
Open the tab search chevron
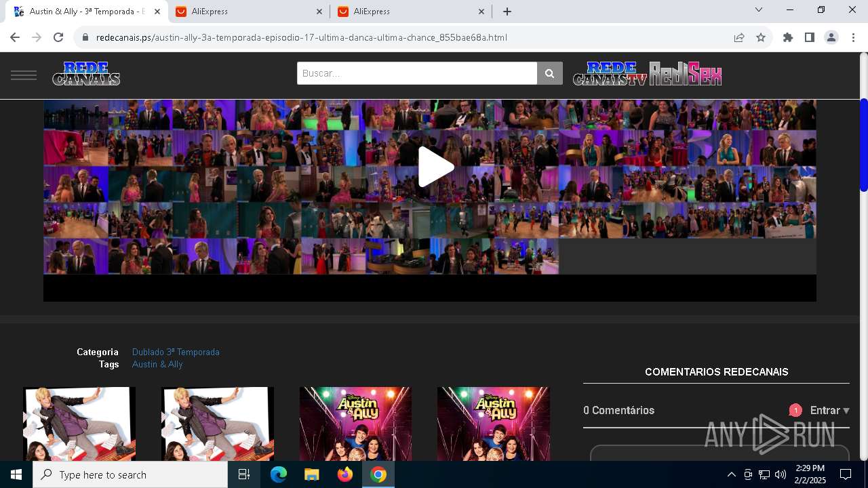(759, 9)
